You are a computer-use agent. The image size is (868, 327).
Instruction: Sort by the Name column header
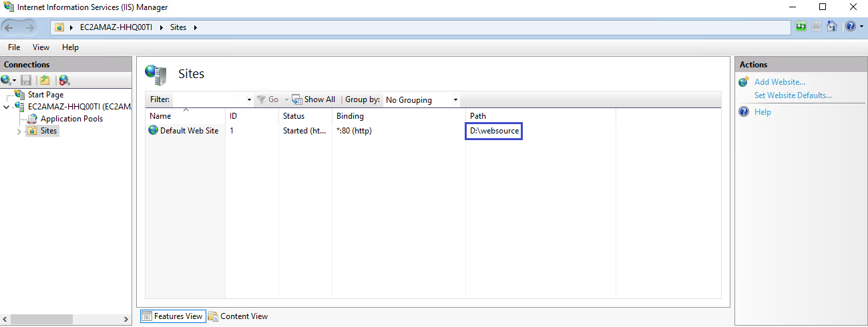click(x=186, y=116)
